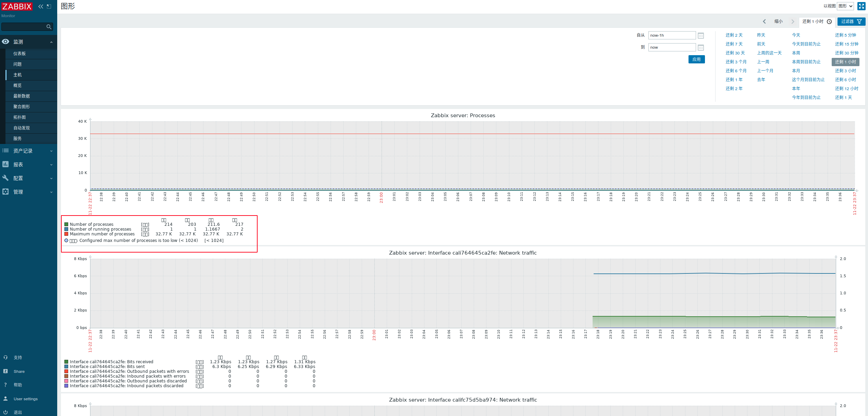868x416 pixels.
Task: Click the Share Z icon
Action: tap(5, 371)
